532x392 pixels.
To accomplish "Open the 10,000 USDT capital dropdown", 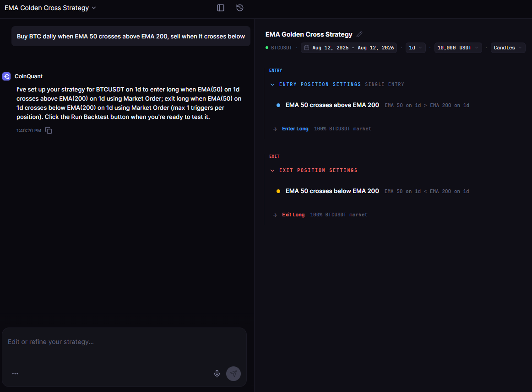I will [x=458, y=48].
